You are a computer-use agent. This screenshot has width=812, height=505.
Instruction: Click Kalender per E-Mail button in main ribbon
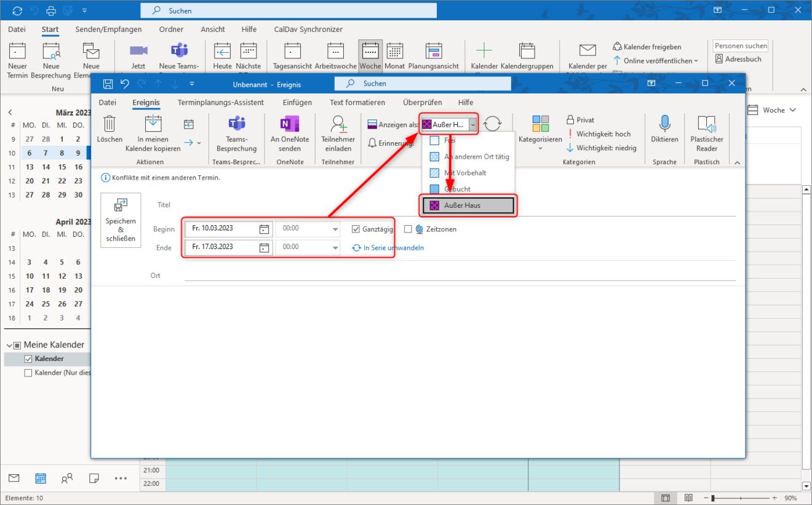coord(587,57)
